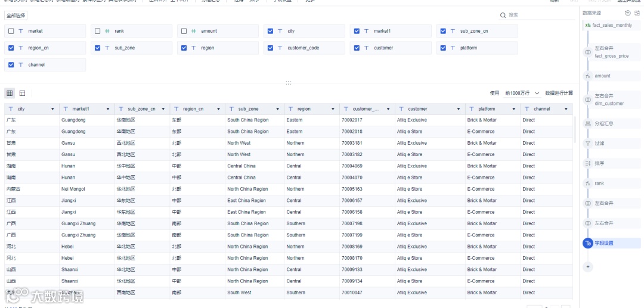Open the fx rank formula step
Screen dimensions: 644x308
click(x=612, y=183)
